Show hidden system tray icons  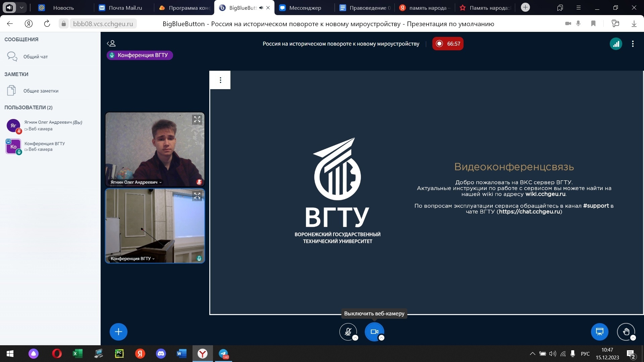[532, 354]
